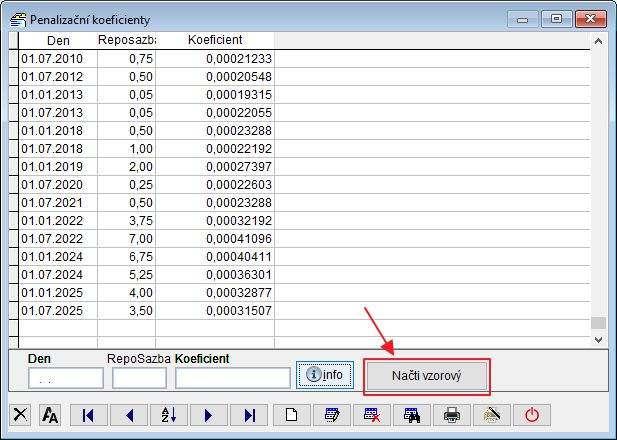
Task: Maximize the Penalizační koeficienty window
Action: 556,19
